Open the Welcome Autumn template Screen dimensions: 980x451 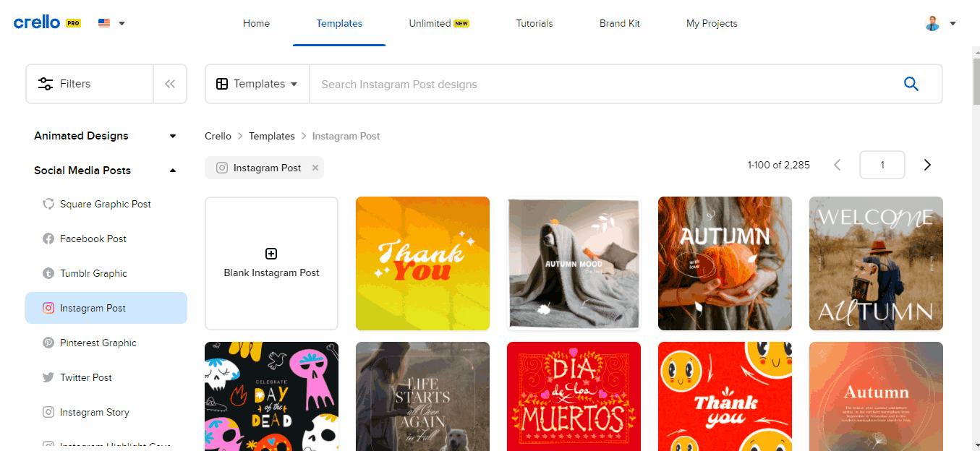(876, 263)
